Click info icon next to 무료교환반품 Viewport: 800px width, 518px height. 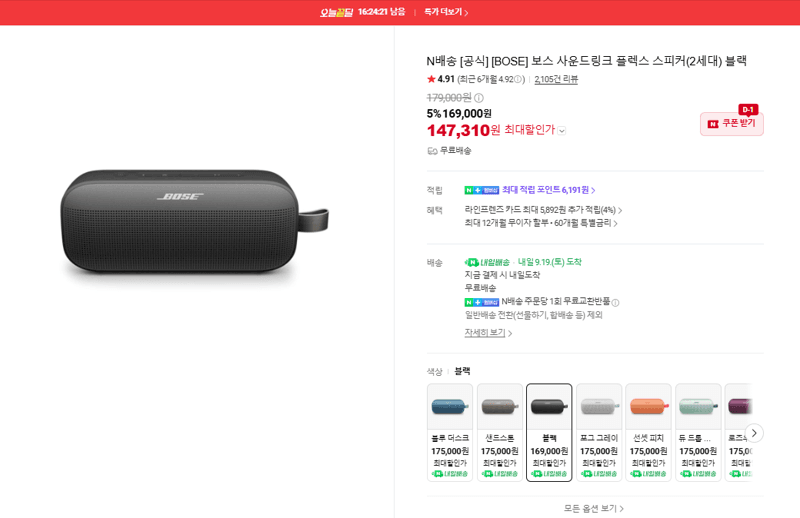615,303
